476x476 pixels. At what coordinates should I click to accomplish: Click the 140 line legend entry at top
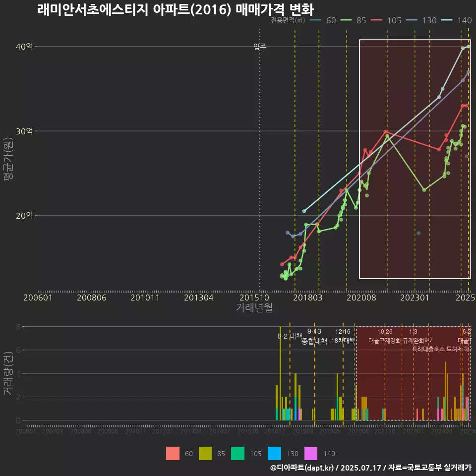coord(457,20)
